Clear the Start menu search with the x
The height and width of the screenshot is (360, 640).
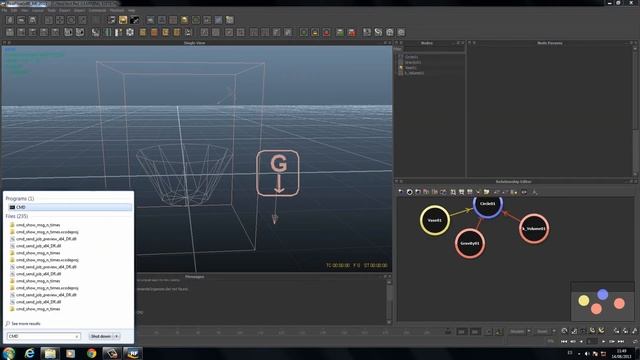(77, 336)
